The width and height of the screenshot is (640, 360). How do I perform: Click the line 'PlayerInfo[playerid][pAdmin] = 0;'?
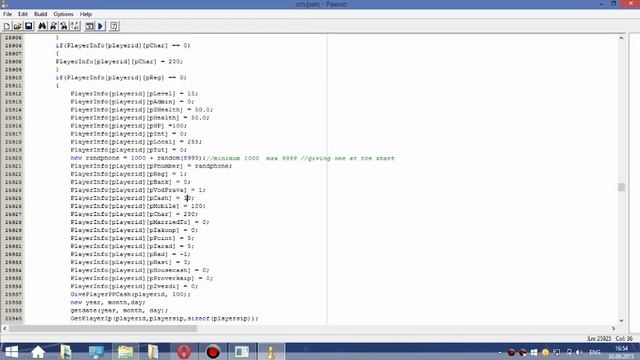[132, 102]
